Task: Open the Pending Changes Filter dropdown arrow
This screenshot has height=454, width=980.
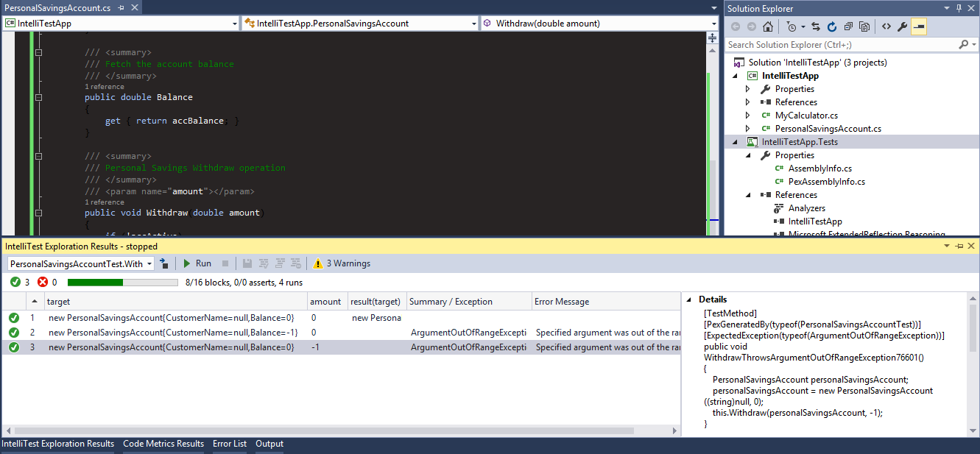Action: point(803,27)
